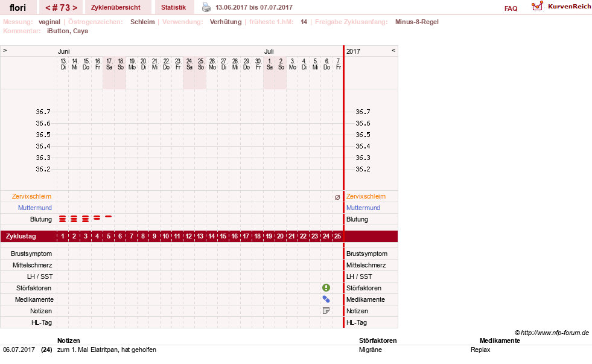Click cycle day 14 in Zyklustag row
Viewport: 592px width, 364px height.
click(x=212, y=237)
